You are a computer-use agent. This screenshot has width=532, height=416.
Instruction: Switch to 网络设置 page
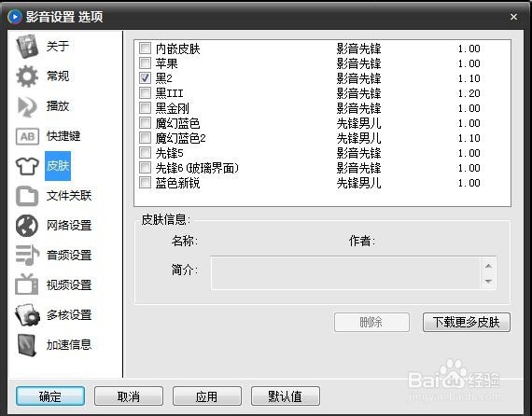point(69,226)
